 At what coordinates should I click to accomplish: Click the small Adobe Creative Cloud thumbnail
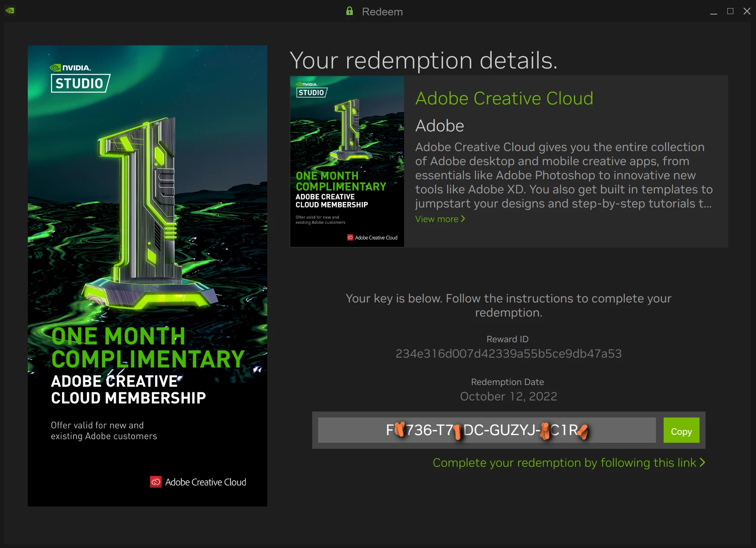tap(347, 162)
